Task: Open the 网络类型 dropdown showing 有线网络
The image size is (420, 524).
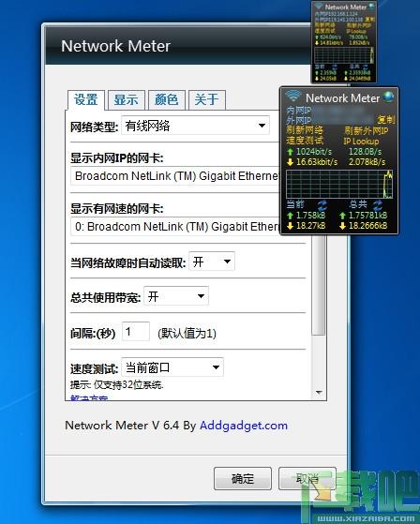Action: 195,126
